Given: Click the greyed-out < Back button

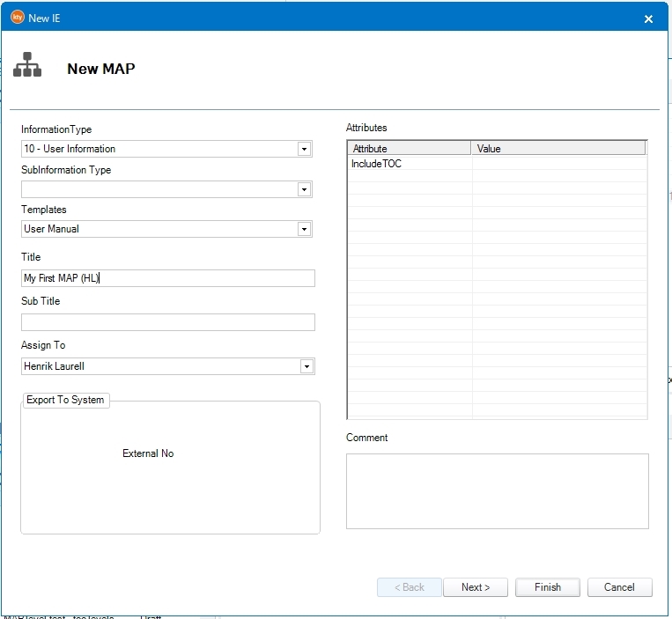Looking at the screenshot, I should coord(409,587).
